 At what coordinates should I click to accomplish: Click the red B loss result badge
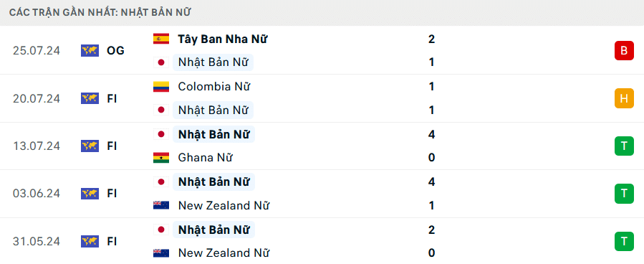624,51
